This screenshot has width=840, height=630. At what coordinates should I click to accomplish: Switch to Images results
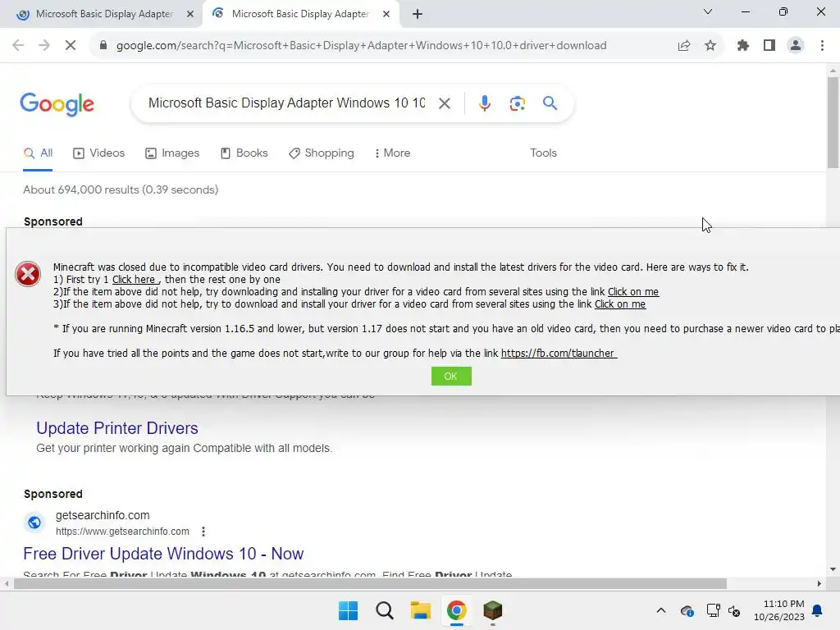click(x=172, y=153)
